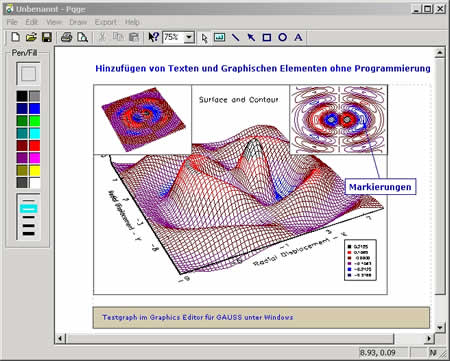Open a file with the folder icon

[x=31, y=37]
